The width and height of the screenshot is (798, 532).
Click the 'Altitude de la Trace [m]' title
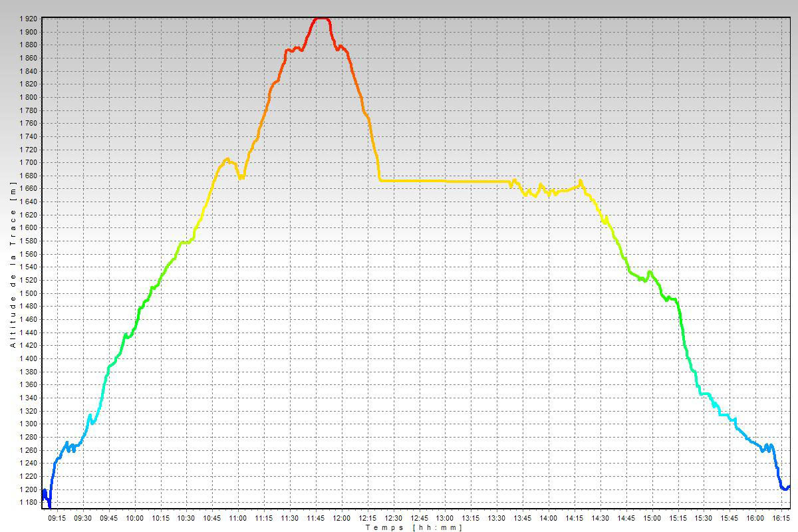12,266
